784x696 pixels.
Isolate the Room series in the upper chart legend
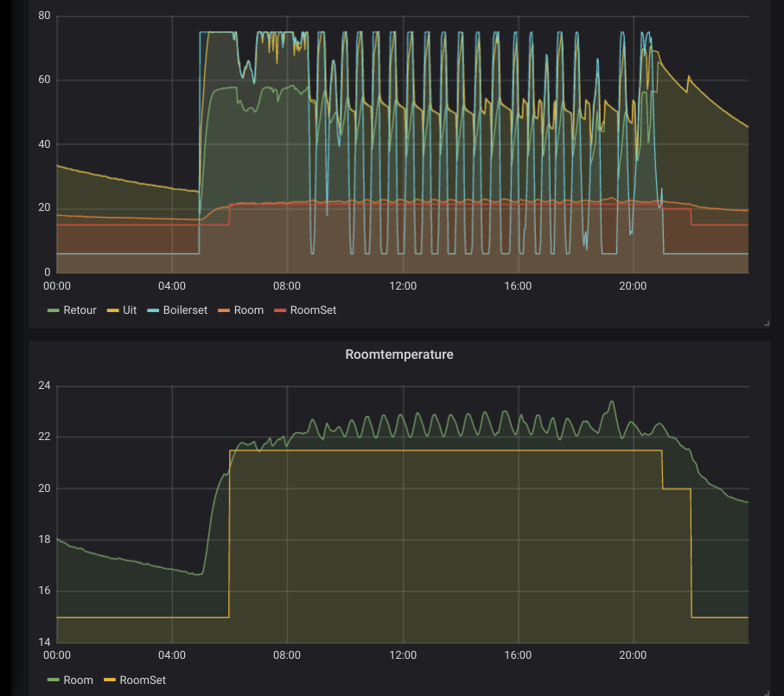click(248, 310)
